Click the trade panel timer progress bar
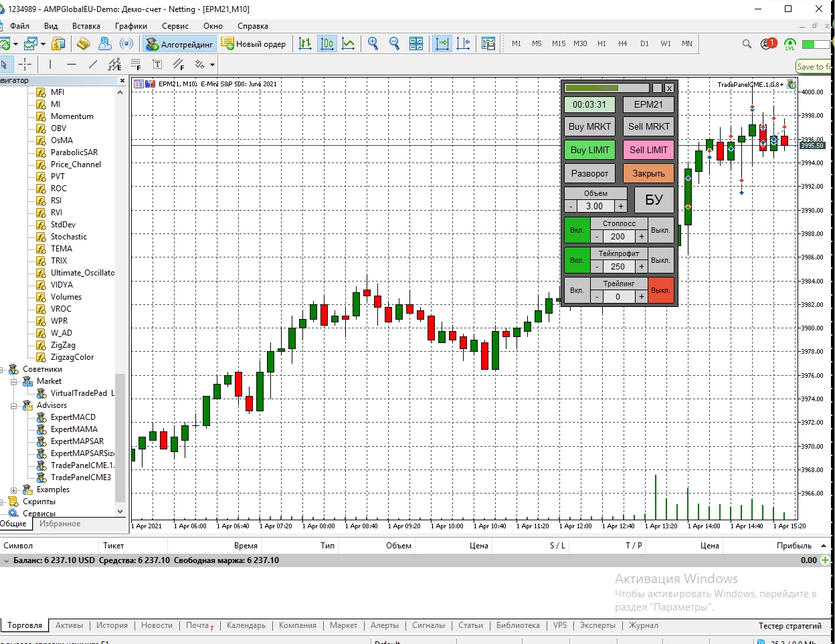The width and height of the screenshot is (835, 644). [x=607, y=88]
